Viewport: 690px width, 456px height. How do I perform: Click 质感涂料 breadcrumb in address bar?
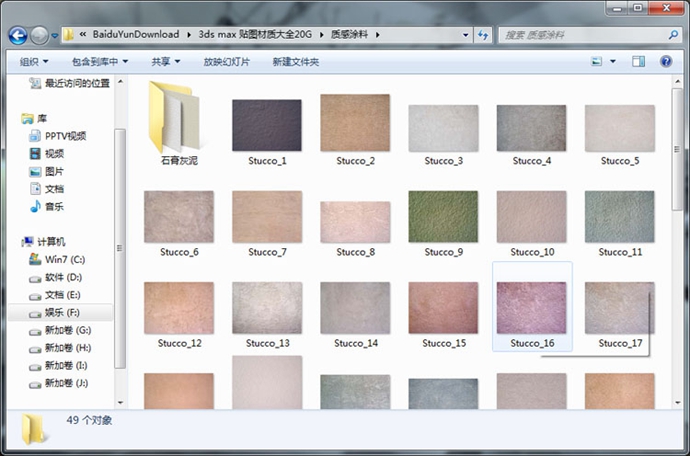pyautogui.click(x=349, y=34)
